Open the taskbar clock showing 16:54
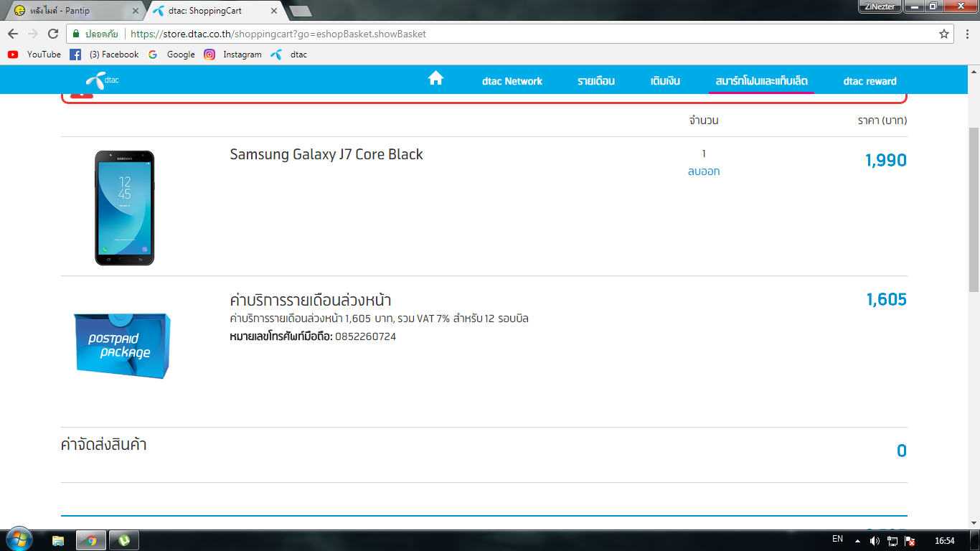 944,540
